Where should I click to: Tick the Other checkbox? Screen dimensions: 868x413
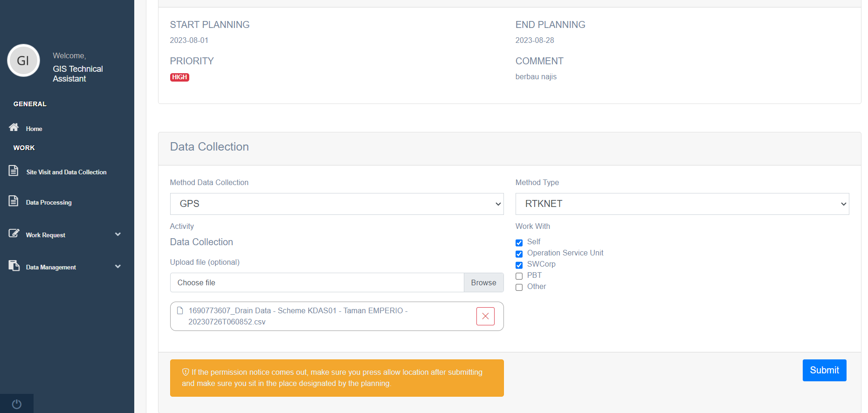point(519,287)
